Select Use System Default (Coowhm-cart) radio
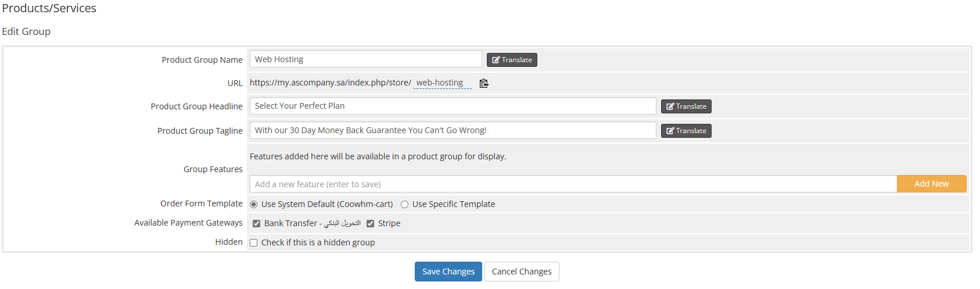Image resolution: width=980 pixels, height=289 pixels. 254,204
